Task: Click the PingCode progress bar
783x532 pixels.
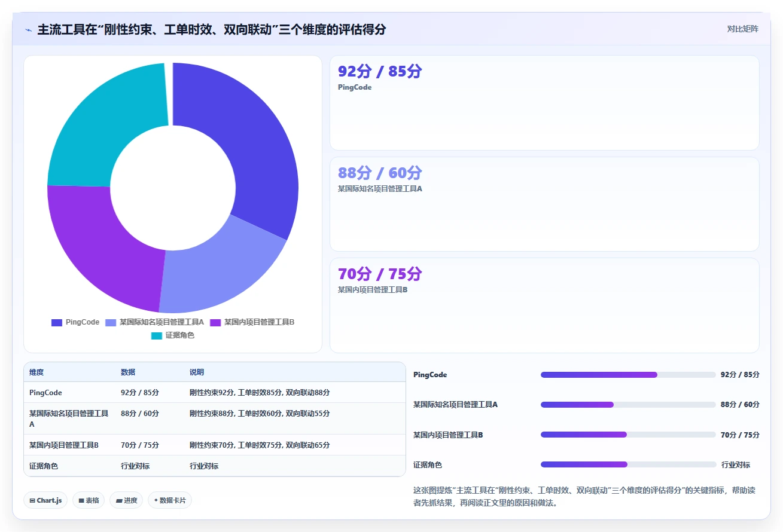Action: 628,375
